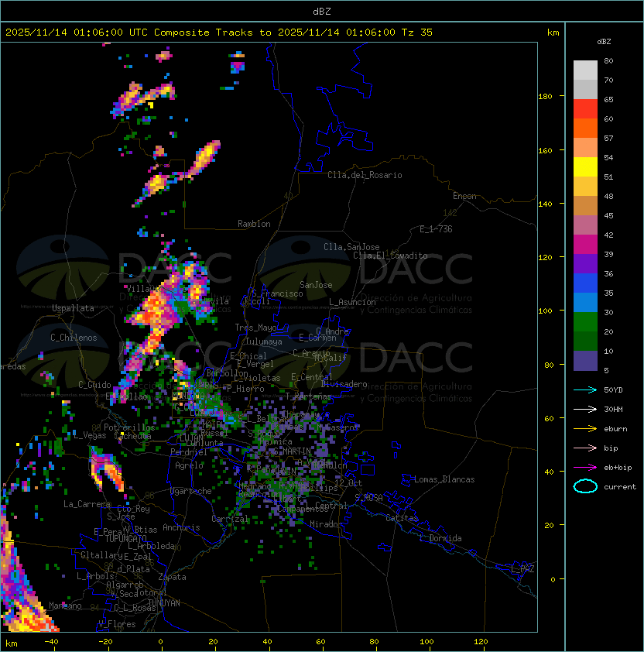Image resolution: width=644 pixels, height=652 pixels.
Task: Click the yellow eburn arrow icon
Action: tap(585, 429)
